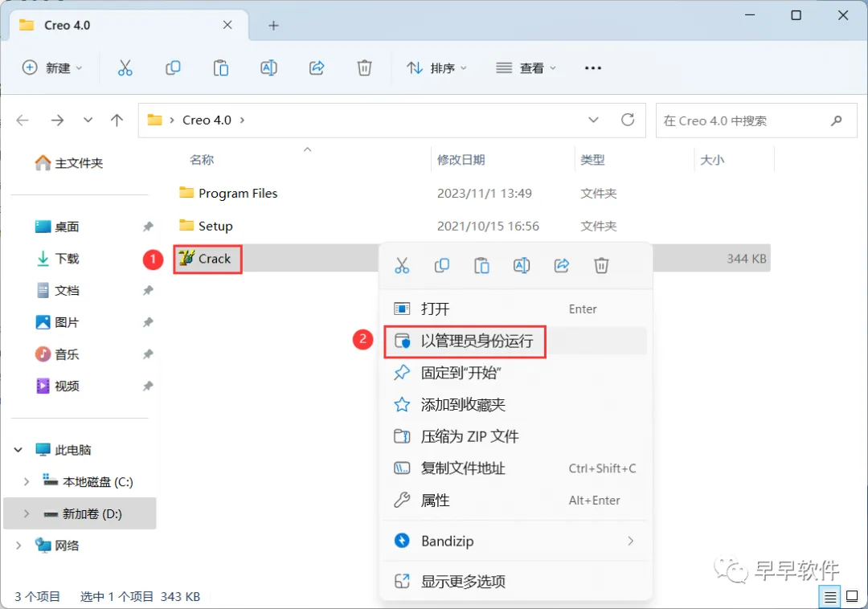Open the toolbar three-dots more menu
This screenshot has height=609, width=868.
[593, 68]
